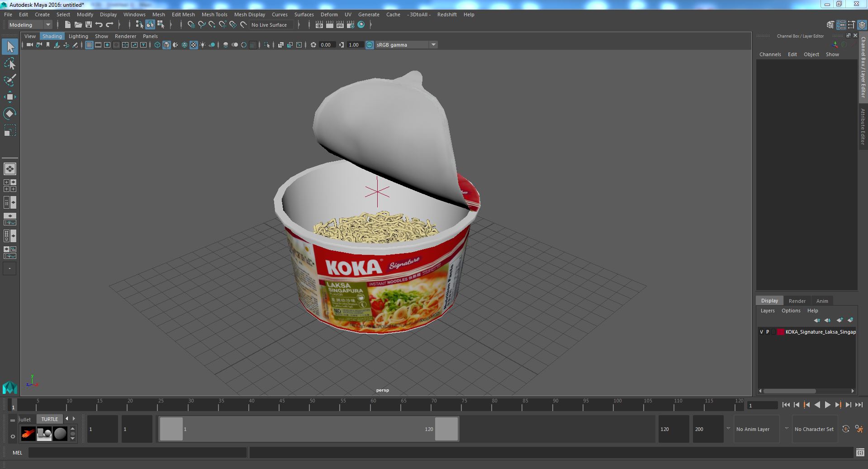Viewport: 868px width, 469px height.
Task: Collapse shelf tab scroll left arrow
Action: tap(67, 419)
